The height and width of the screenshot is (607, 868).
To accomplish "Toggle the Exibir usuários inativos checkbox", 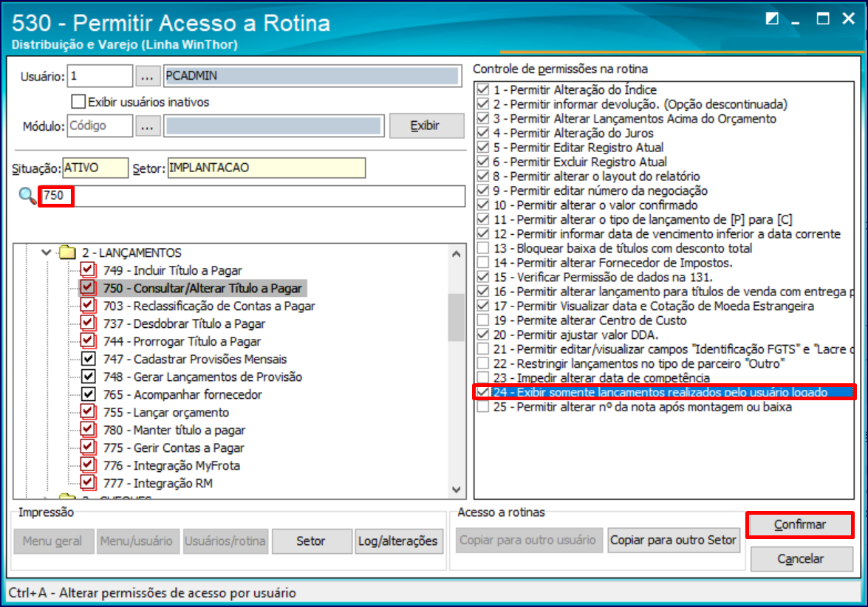I will pos(78,102).
